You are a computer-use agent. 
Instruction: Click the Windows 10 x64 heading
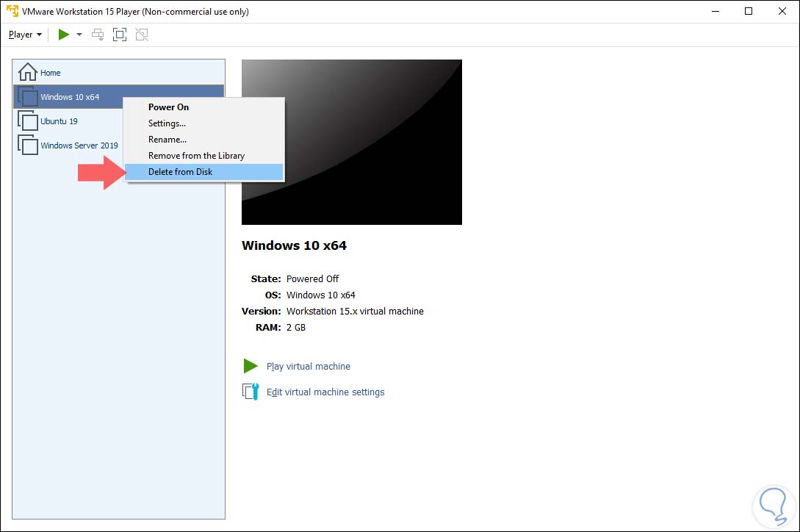click(294, 245)
